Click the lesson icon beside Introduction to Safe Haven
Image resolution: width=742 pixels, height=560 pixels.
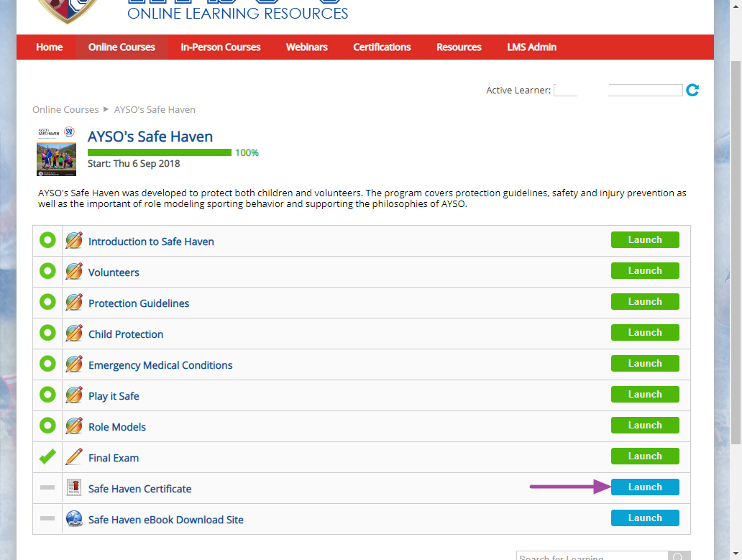73,239
